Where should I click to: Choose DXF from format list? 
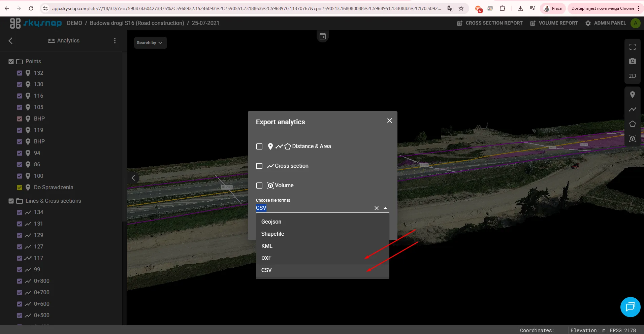pyautogui.click(x=266, y=258)
